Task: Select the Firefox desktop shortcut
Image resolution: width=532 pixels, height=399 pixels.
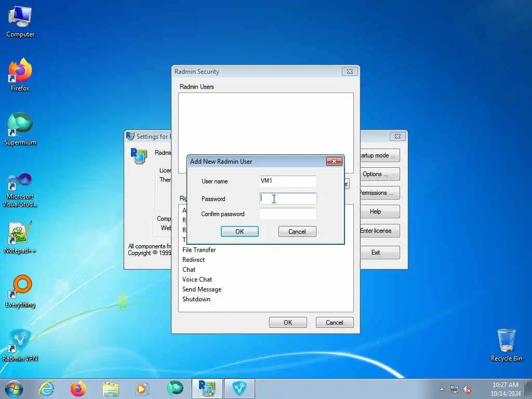Action: click(20, 75)
